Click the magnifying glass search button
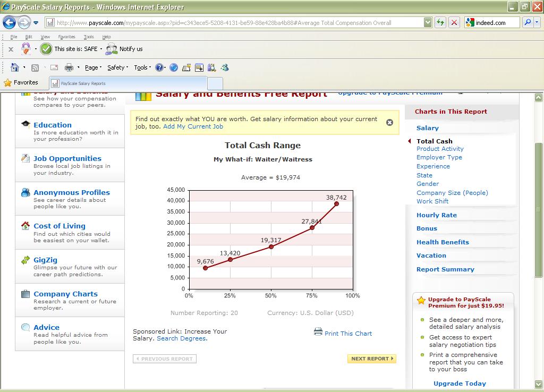544x392 pixels. pos(528,22)
